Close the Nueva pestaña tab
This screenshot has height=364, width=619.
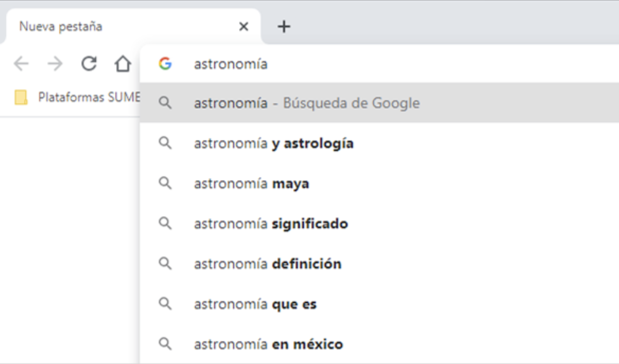click(244, 27)
